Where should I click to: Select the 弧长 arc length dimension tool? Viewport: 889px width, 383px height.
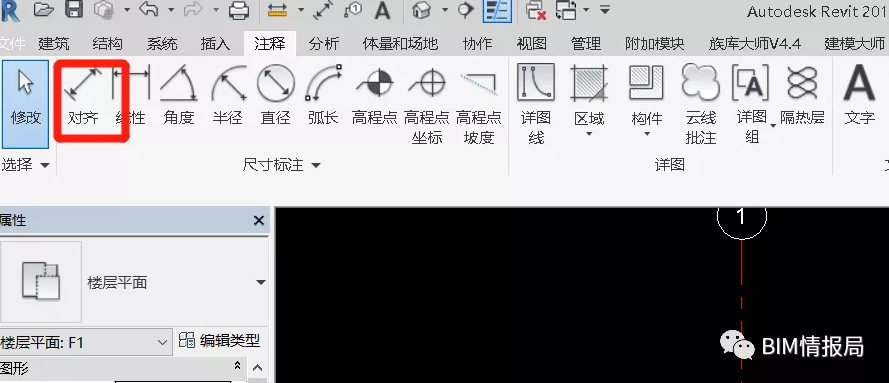(x=323, y=96)
